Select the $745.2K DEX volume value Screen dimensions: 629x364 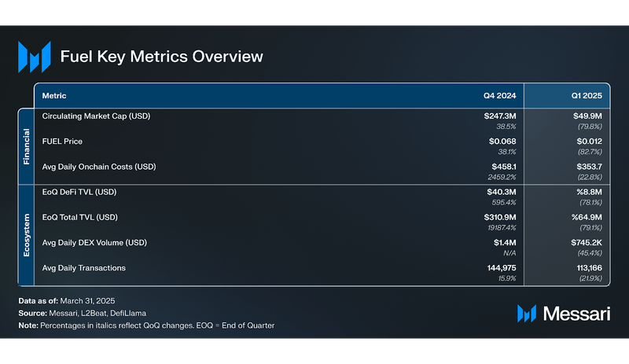[x=584, y=242]
